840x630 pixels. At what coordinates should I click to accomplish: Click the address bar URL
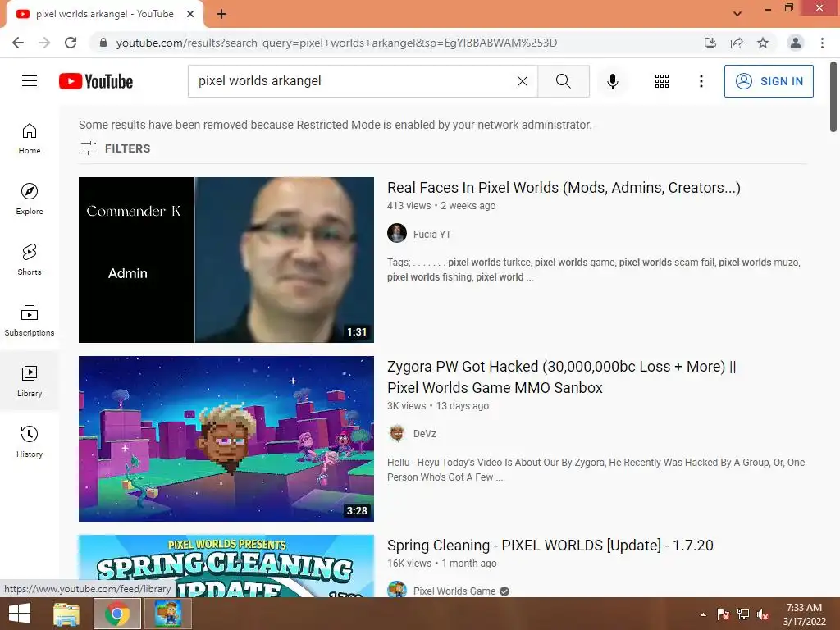click(x=336, y=43)
